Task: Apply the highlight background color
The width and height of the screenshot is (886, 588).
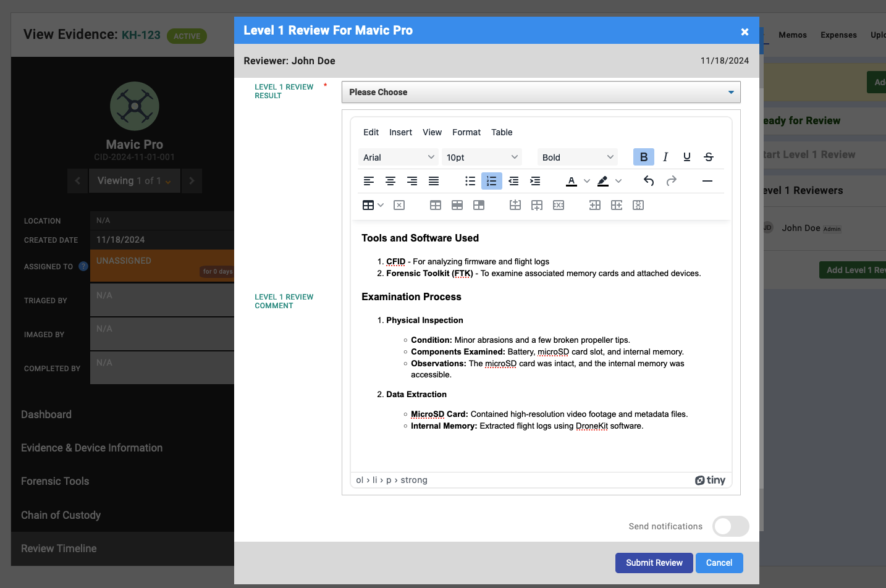Action: [603, 181]
